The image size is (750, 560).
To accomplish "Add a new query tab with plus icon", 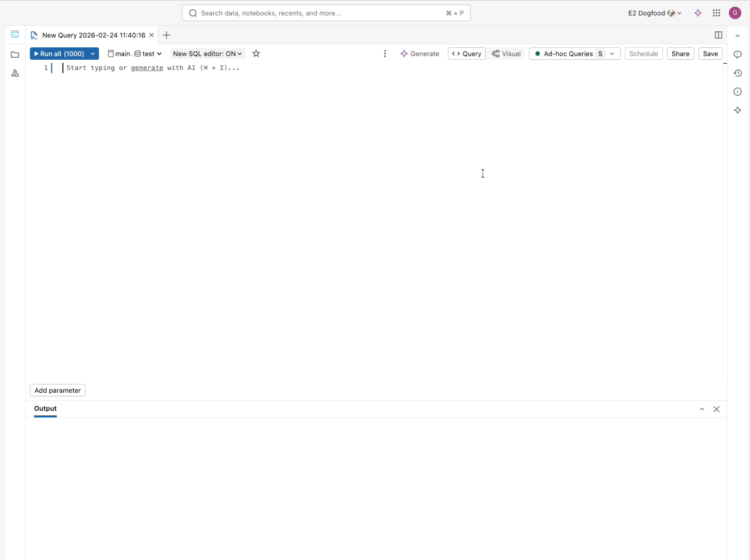I will (166, 35).
